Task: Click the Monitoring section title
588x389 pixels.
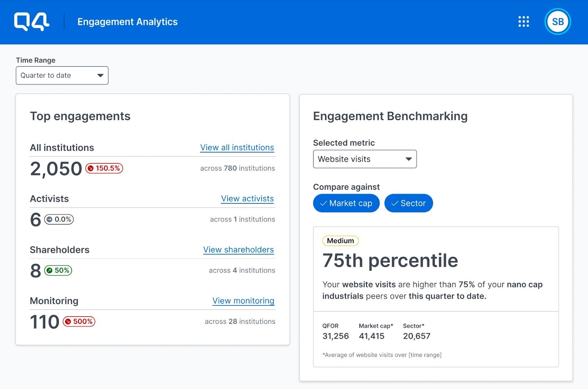Action: tap(54, 301)
